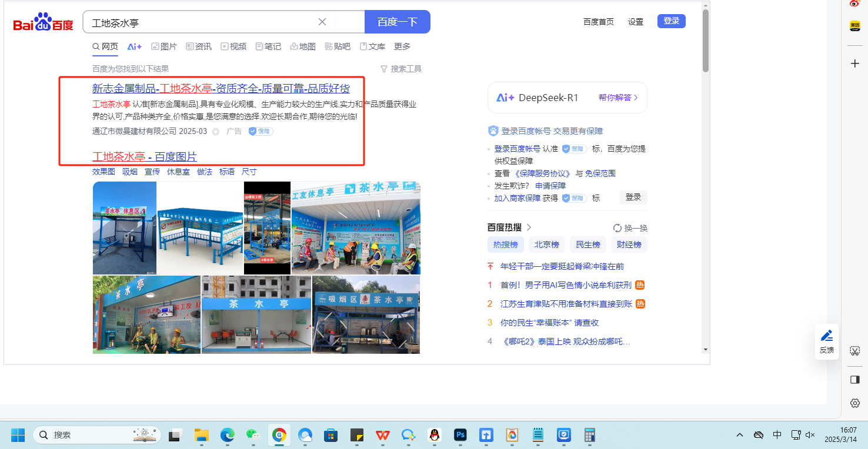This screenshot has width=868, height=449.
Task: Select the 北京榜 tab
Action: (x=547, y=244)
